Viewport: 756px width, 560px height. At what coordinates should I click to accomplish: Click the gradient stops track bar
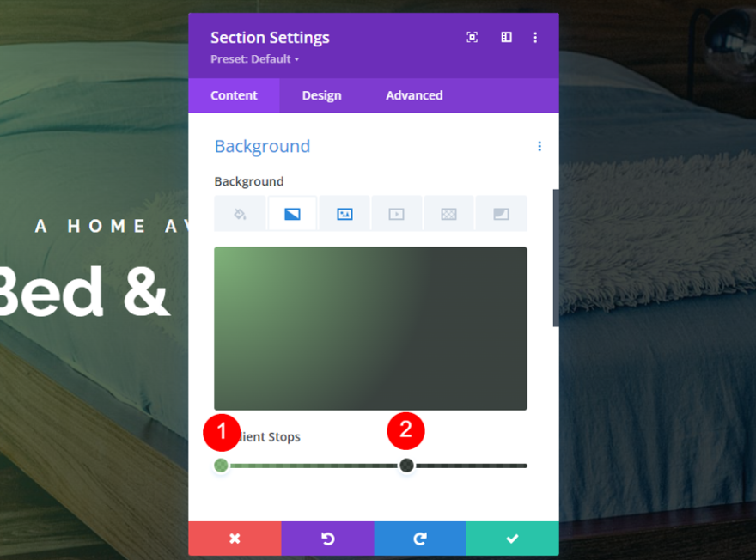pos(370,466)
